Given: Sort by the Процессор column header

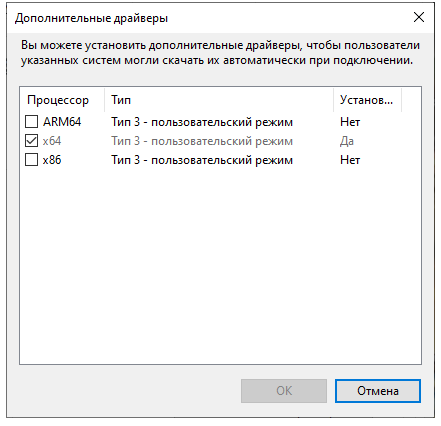Looking at the screenshot, I should (x=58, y=100).
